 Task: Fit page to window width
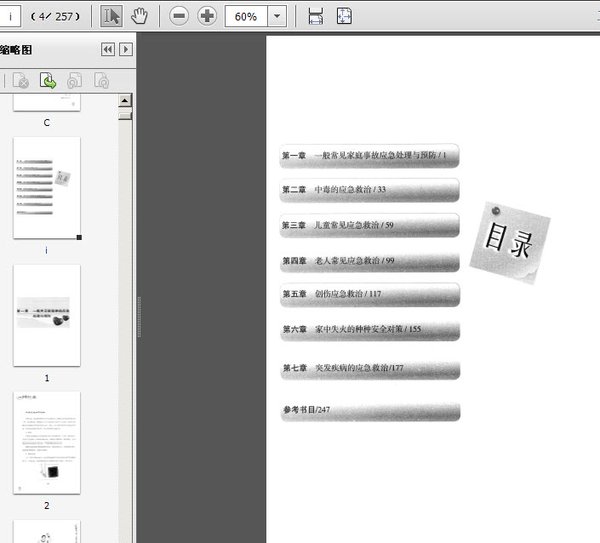(x=316, y=16)
